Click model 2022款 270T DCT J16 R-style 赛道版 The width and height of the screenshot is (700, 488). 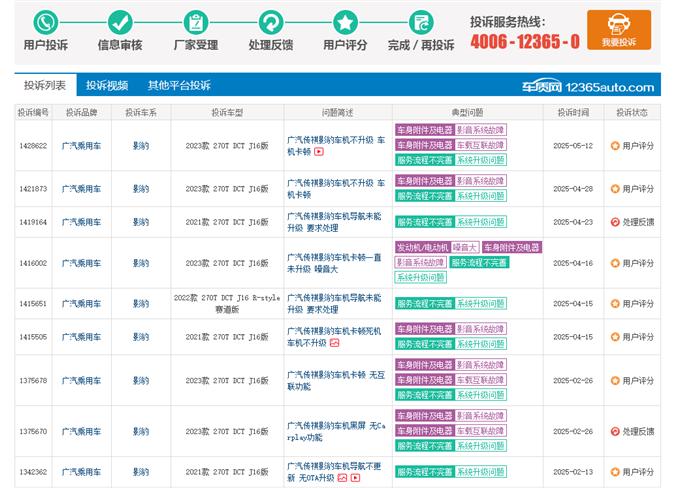point(227,304)
